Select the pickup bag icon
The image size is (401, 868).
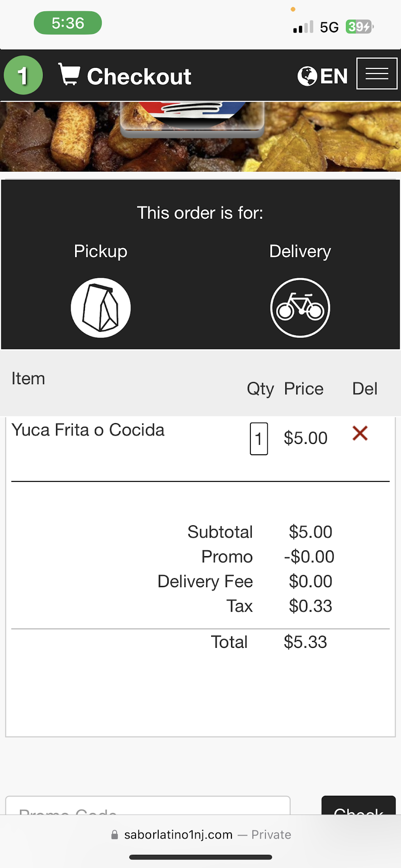pyautogui.click(x=101, y=308)
